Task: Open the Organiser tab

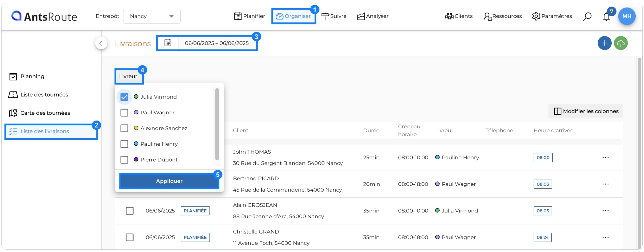Action: (293, 16)
